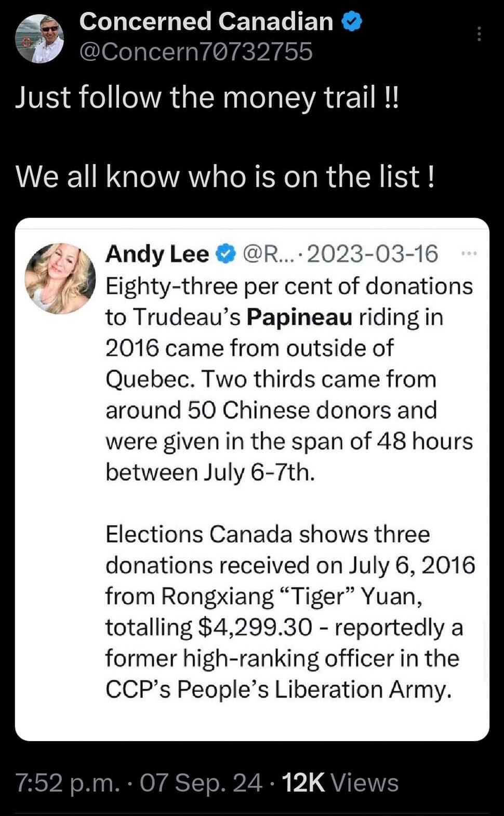
Task: Select the Andy Lee author name
Action: tap(156, 255)
